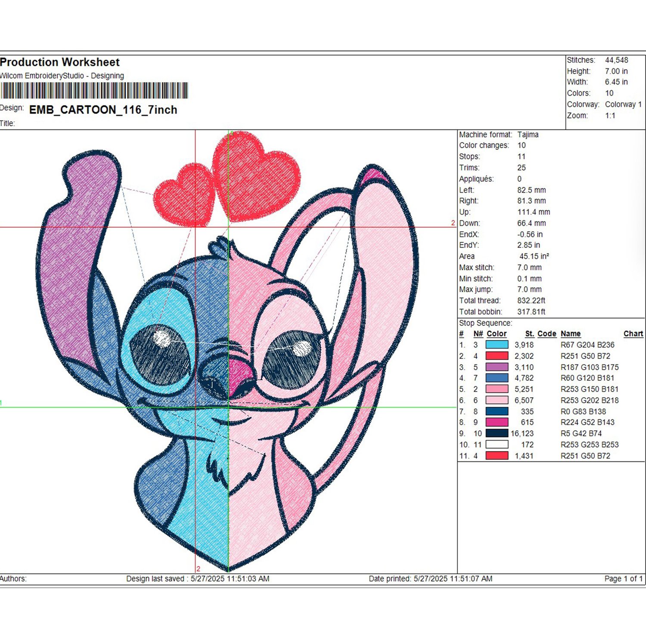Click the navy swatch R5 G42 B74
The width and height of the screenshot is (646, 644).
tap(497, 433)
